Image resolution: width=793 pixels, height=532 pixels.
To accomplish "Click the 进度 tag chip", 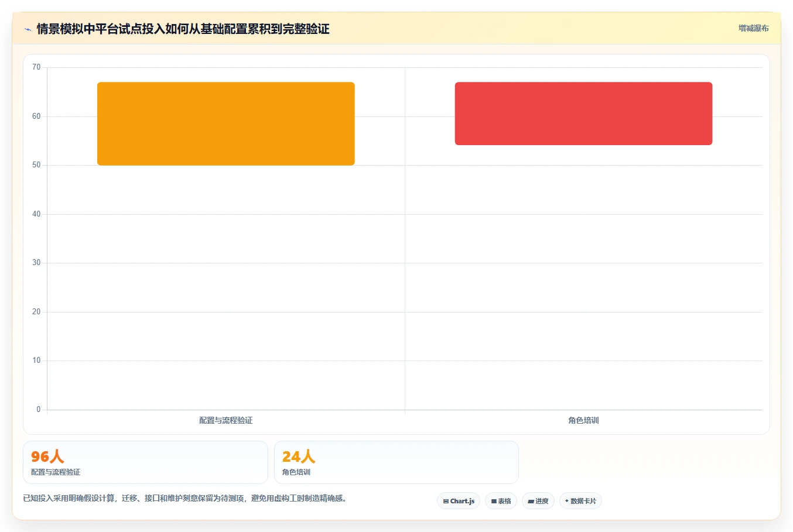I will click(538, 501).
